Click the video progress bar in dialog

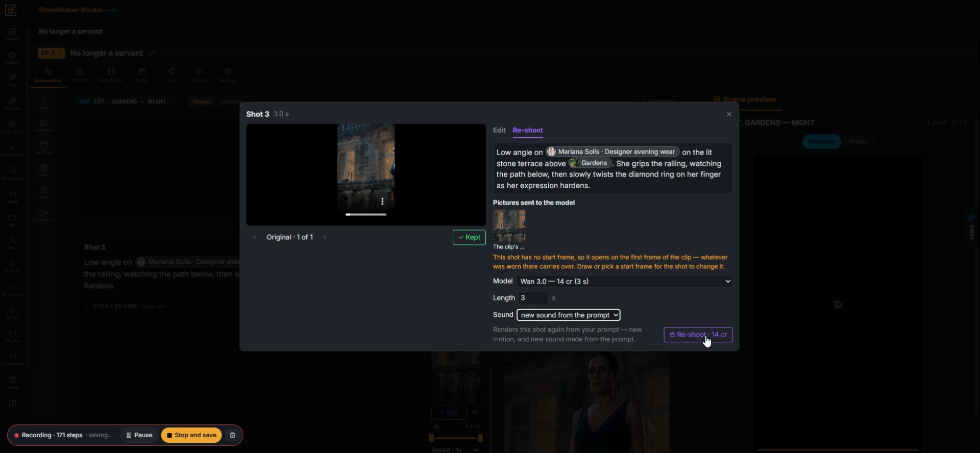(x=365, y=215)
